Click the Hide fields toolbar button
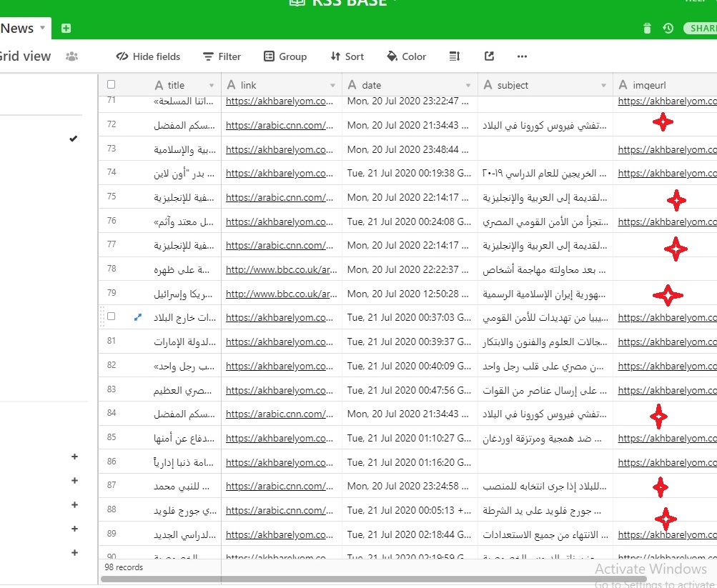 click(x=148, y=56)
